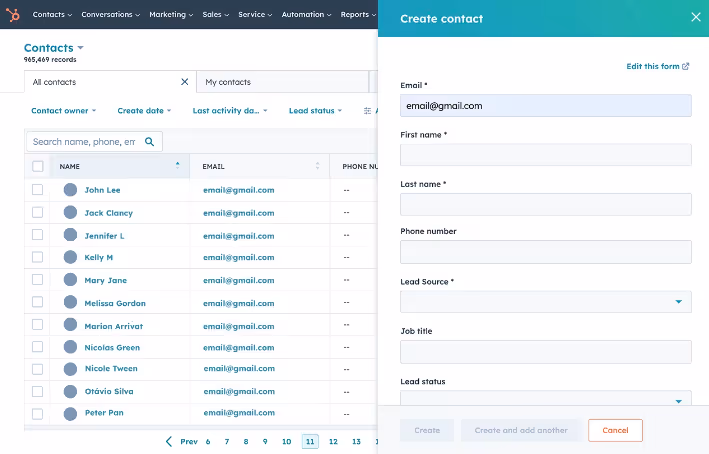709x454 pixels.
Task: Open the Automation nav menu
Action: click(306, 14)
